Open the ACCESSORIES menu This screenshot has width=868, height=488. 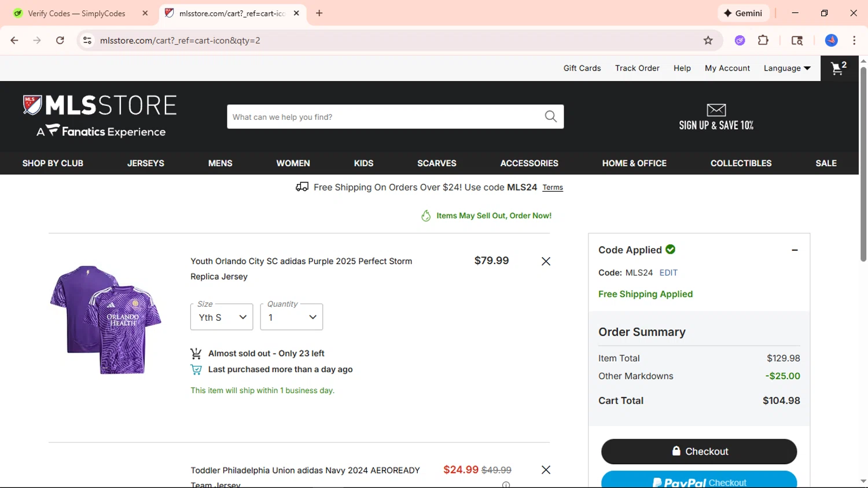pos(529,163)
